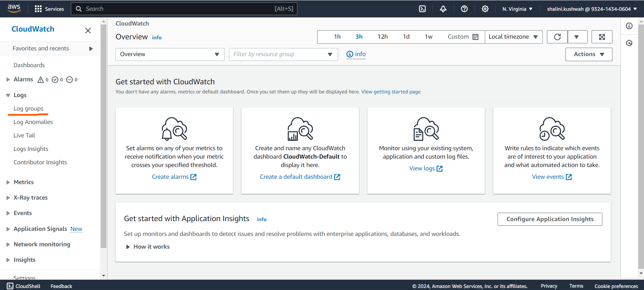The height and width of the screenshot is (290, 644).
Task: Open the notifications bell
Action: tap(443, 9)
